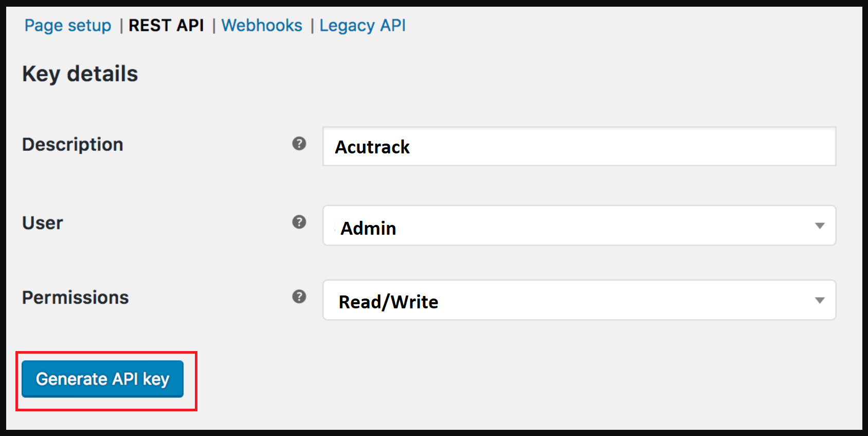Show help tooltip icon for Permissions

click(299, 297)
